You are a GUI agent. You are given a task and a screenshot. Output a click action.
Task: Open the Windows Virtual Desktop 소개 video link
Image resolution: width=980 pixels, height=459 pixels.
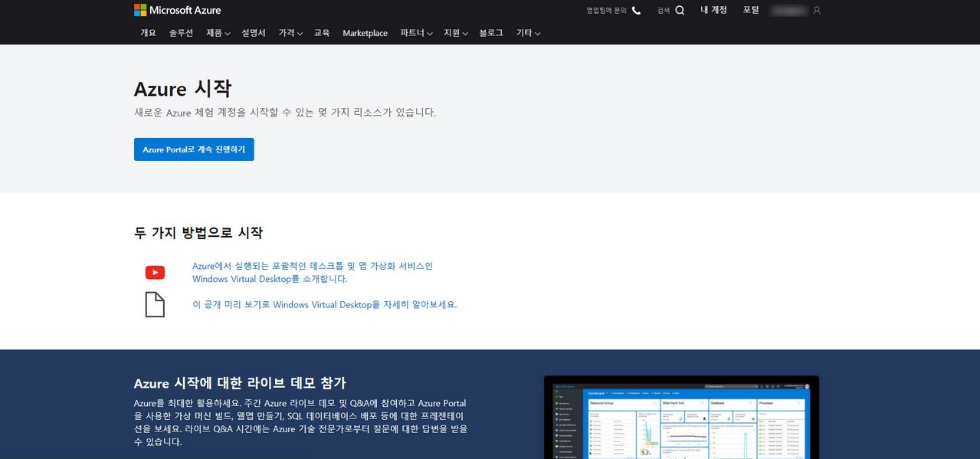pos(313,272)
